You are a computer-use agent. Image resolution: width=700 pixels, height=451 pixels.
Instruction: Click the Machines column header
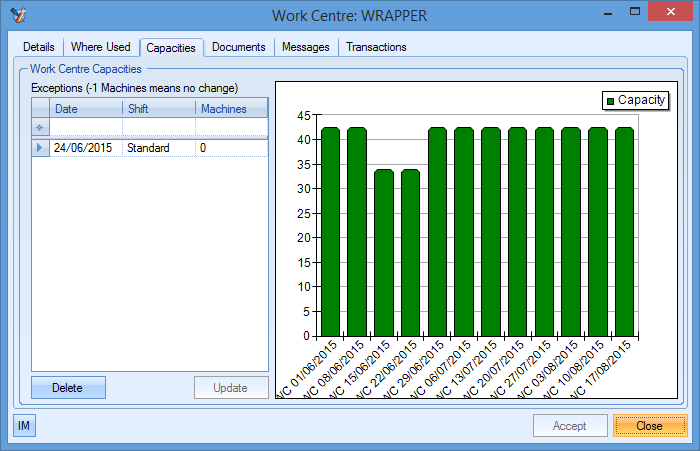coord(231,108)
